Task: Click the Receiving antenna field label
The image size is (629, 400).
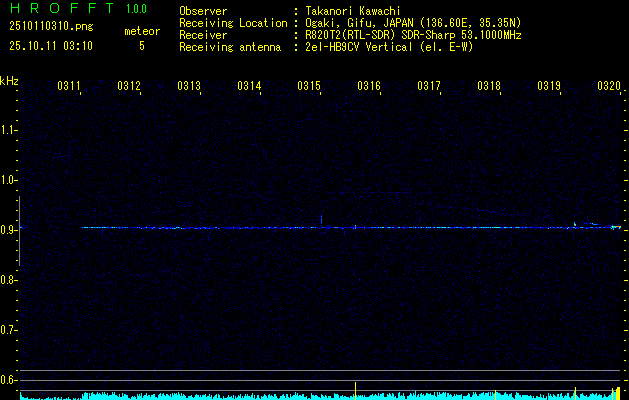Action: pyautogui.click(x=230, y=47)
